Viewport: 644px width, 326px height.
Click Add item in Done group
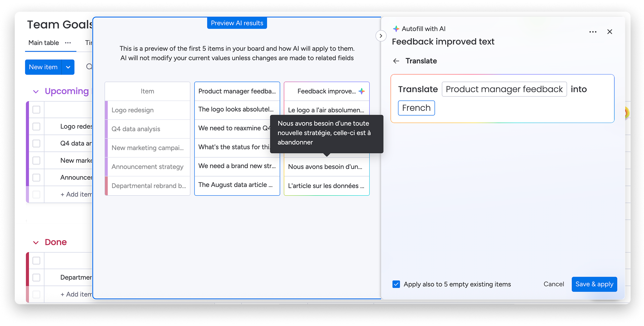point(76,294)
